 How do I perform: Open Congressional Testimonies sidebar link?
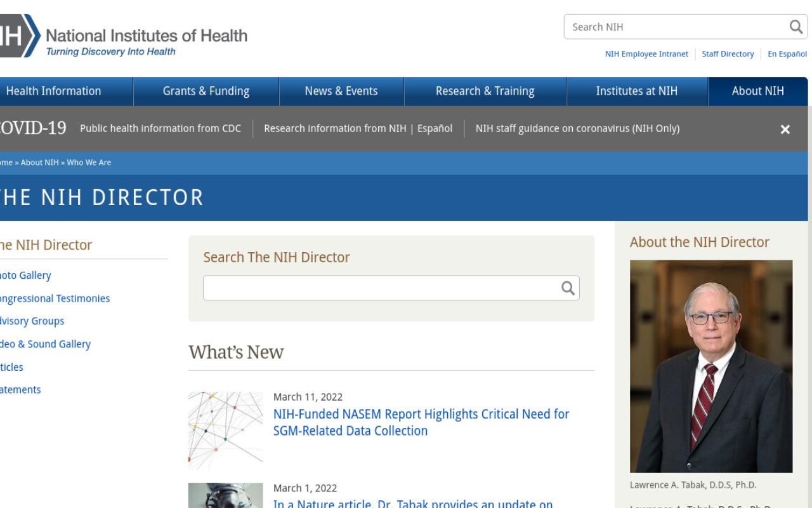(x=54, y=298)
